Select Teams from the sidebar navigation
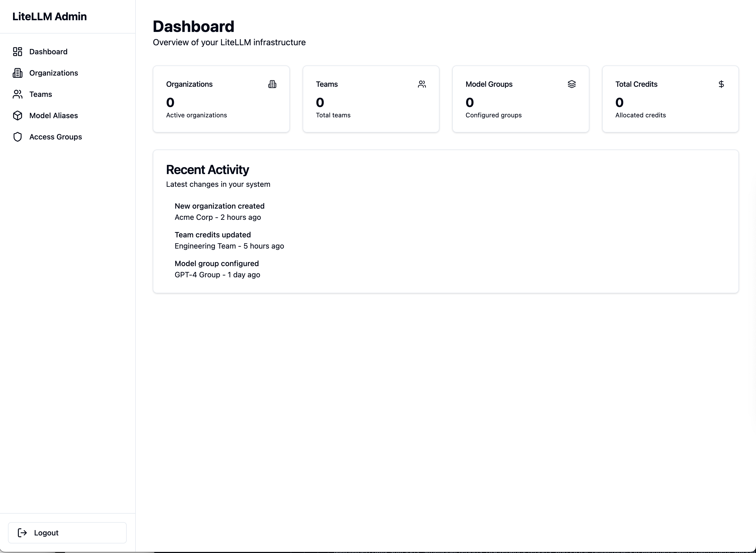756x553 pixels. 40,94
